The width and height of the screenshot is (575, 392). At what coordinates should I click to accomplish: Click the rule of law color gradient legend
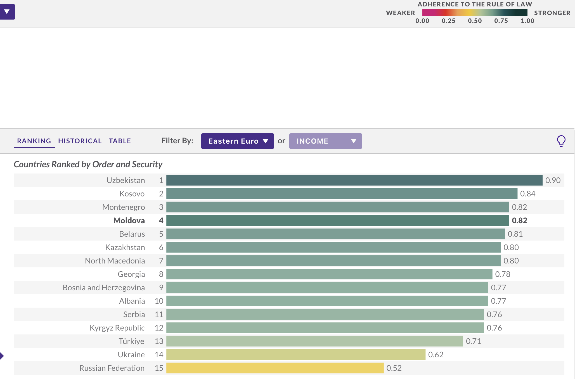(474, 13)
